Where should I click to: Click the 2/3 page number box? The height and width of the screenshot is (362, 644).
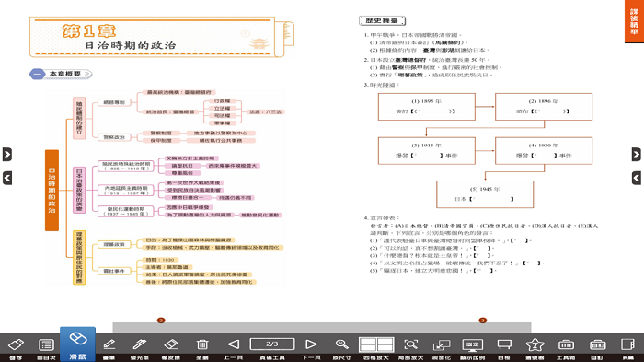pos(272,344)
